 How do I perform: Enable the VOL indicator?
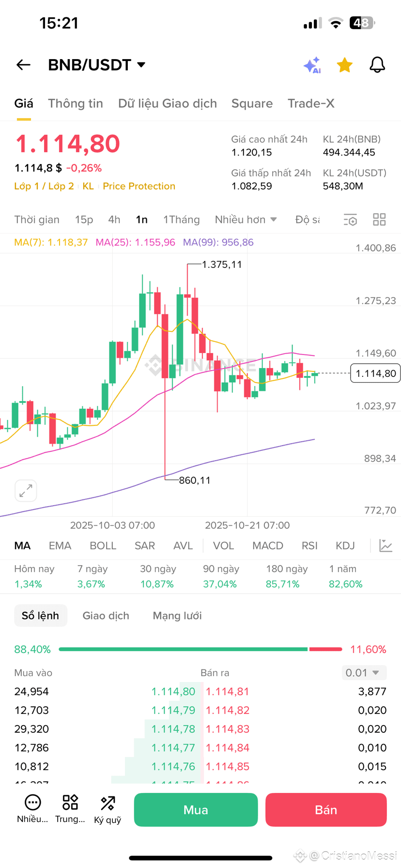pyautogui.click(x=224, y=546)
